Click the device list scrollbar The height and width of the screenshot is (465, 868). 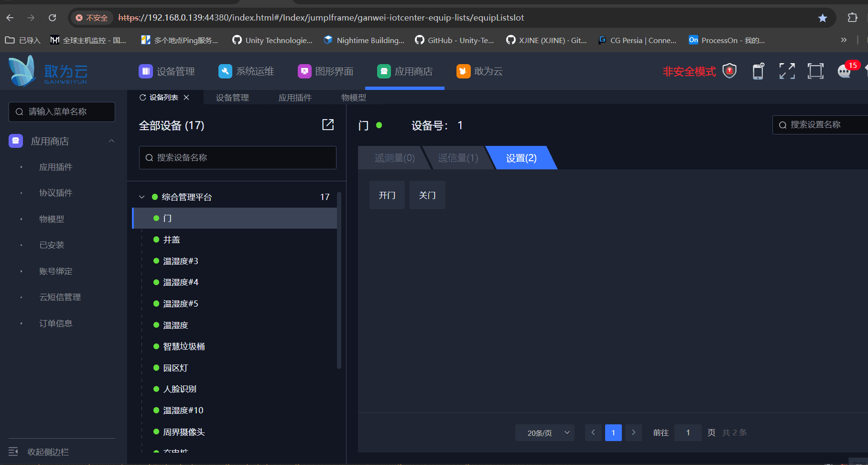(x=339, y=280)
